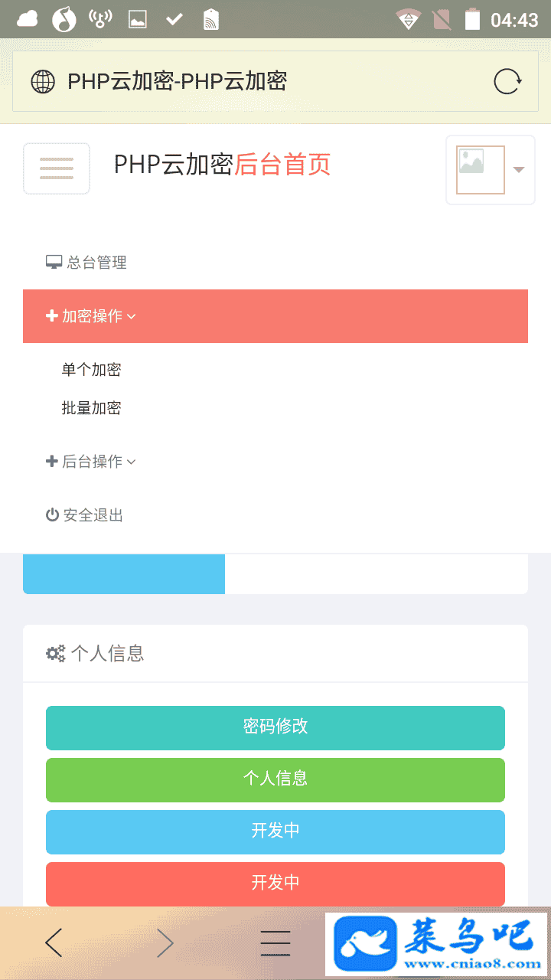Select 批量加密 submenu item

click(92, 408)
